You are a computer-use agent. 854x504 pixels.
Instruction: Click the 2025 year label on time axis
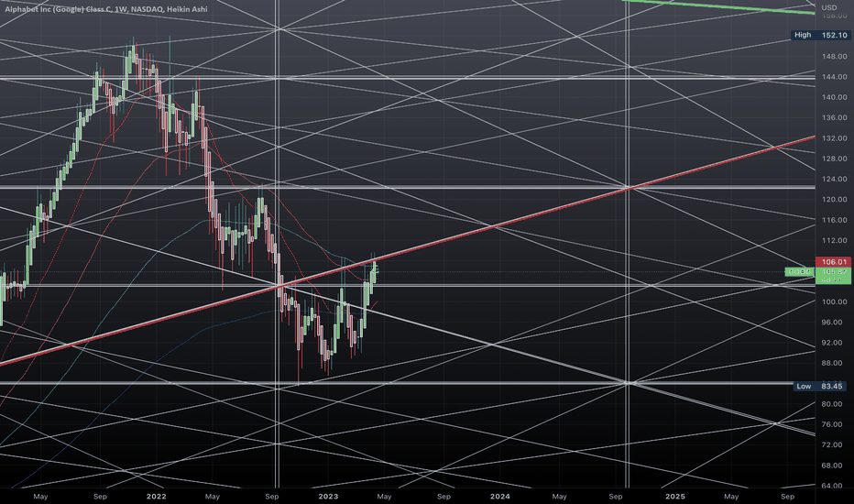pos(675,497)
